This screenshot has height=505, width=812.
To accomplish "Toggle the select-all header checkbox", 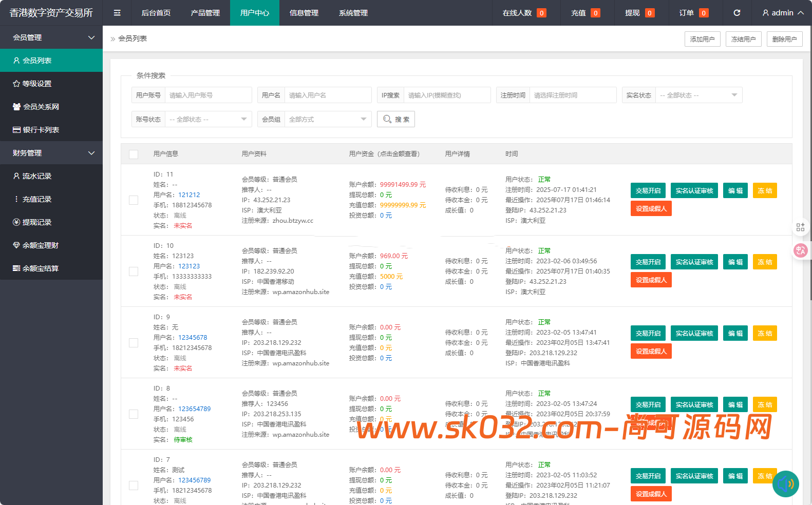I will click(x=134, y=154).
